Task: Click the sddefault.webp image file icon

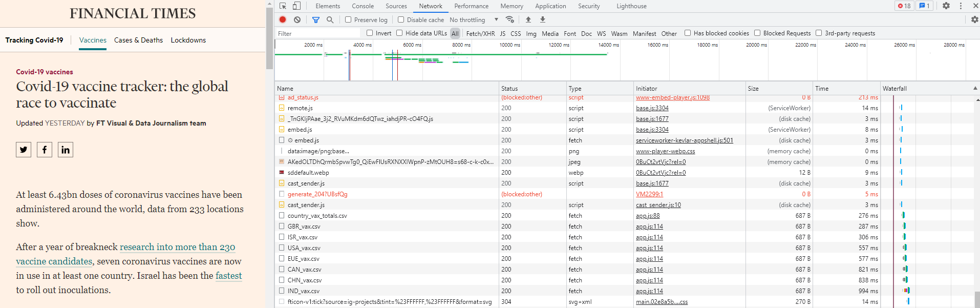Action: tap(282, 173)
